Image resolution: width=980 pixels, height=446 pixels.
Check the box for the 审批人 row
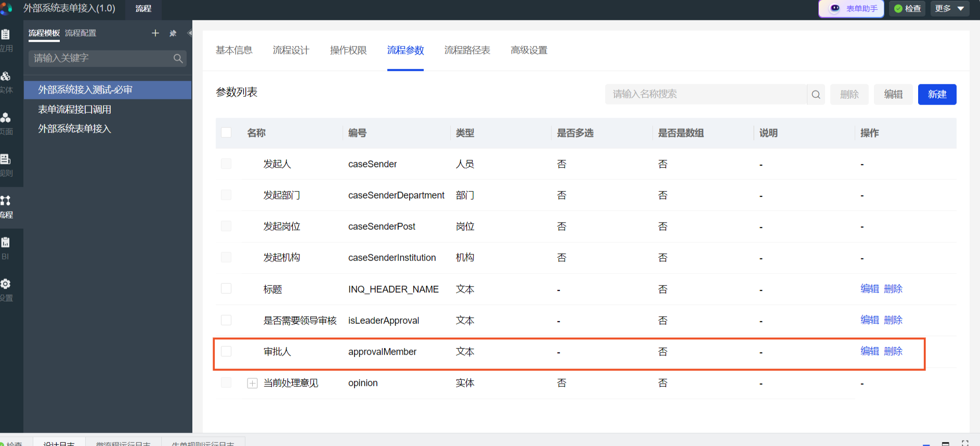pyautogui.click(x=226, y=351)
